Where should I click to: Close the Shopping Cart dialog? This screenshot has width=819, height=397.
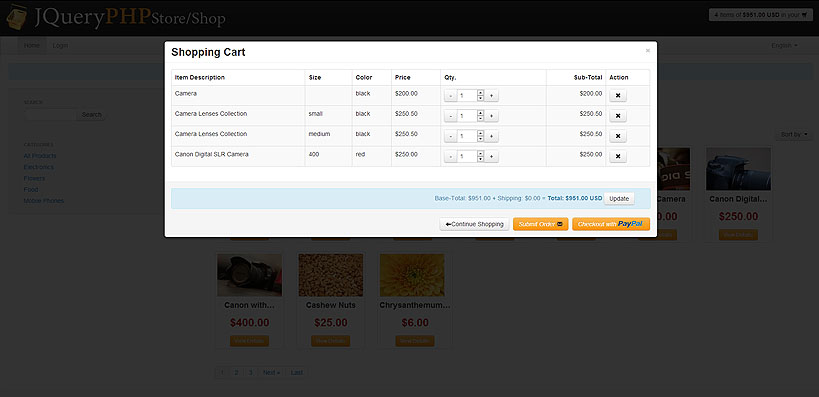point(648,51)
